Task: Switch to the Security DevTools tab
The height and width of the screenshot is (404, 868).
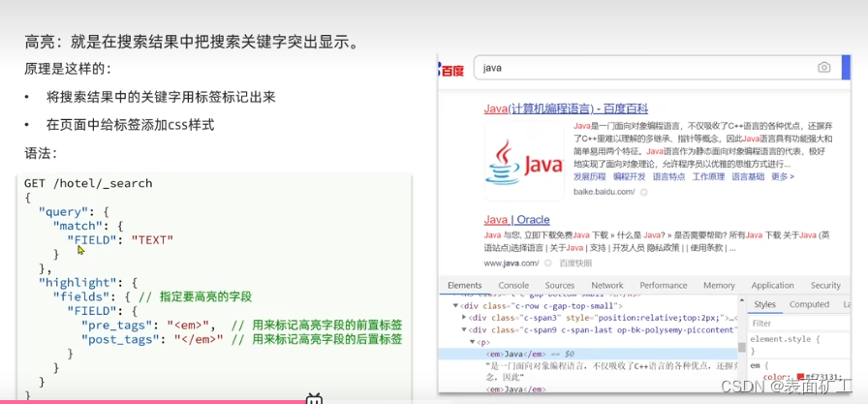Action: click(825, 286)
